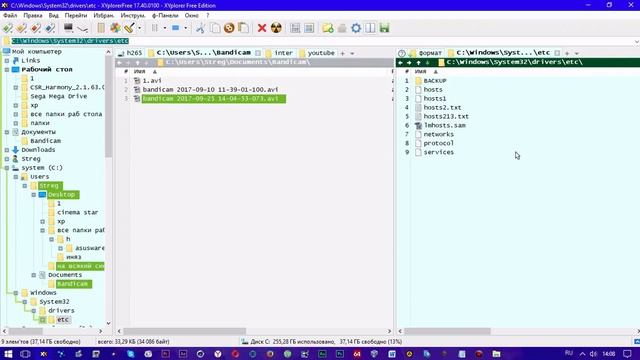Image resolution: width=640 pixels, height=360 pixels.
Task: Open dropdown arrow next to the brush icon
Action: tap(139, 28)
